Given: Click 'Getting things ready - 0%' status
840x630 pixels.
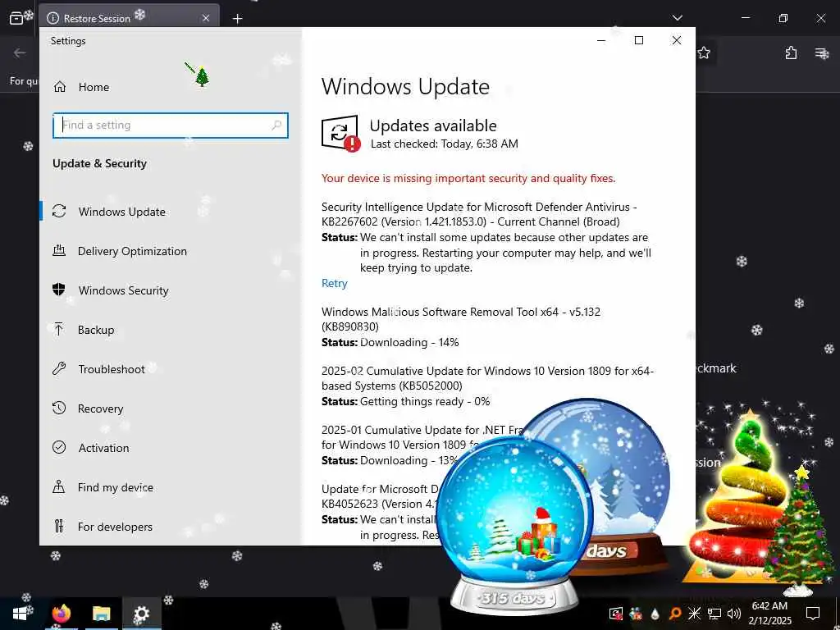Looking at the screenshot, I should pyautogui.click(x=425, y=401).
